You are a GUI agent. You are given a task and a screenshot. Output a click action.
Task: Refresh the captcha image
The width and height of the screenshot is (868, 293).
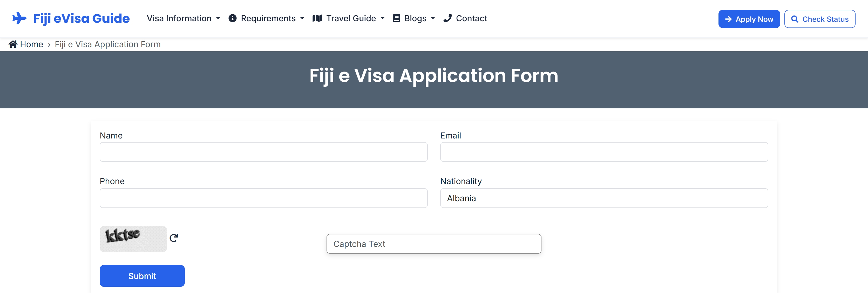click(174, 238)
